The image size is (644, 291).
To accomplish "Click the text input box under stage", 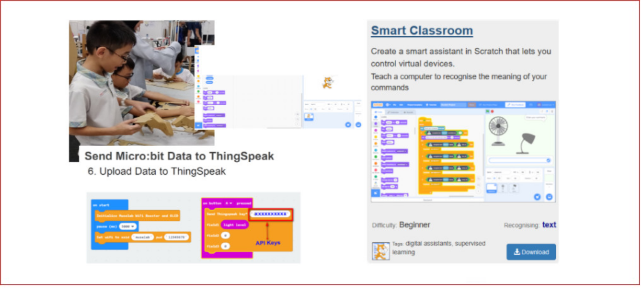I will click(519, 160).
